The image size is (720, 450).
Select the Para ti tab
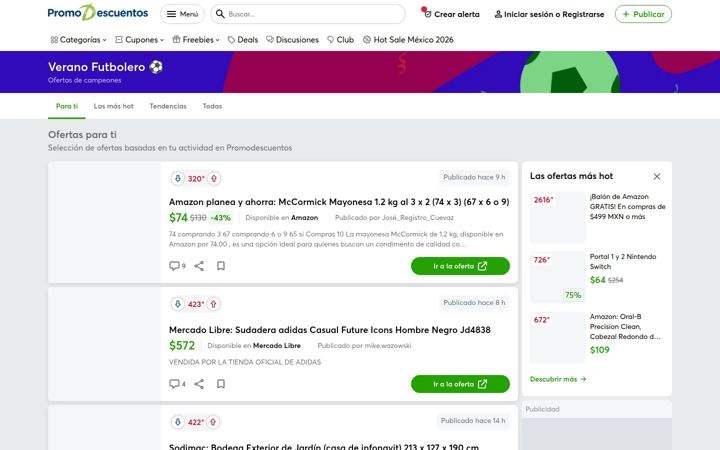click(67, 106)
